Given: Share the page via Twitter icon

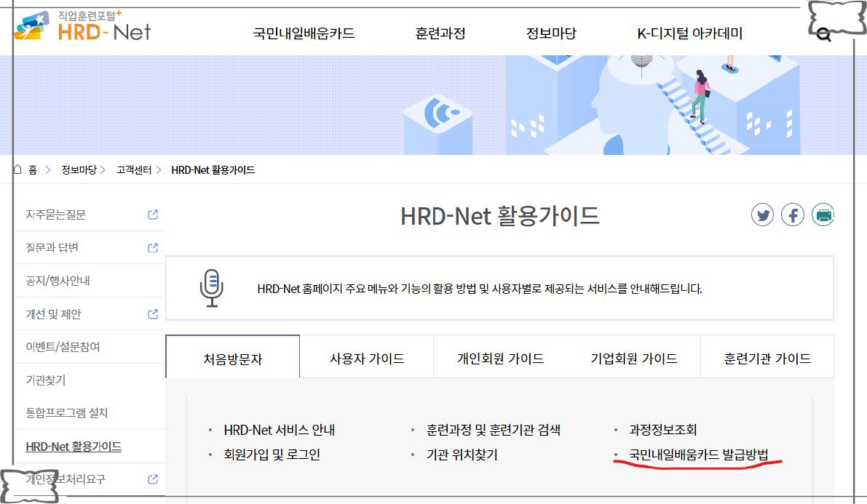Looking at the screenshot, I should [762, 214].
